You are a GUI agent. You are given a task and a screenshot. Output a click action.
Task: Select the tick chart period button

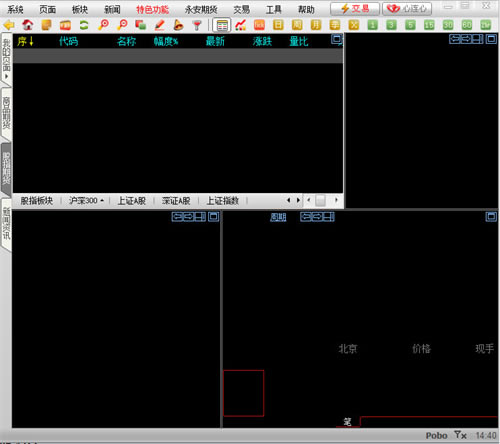[259, 25]
